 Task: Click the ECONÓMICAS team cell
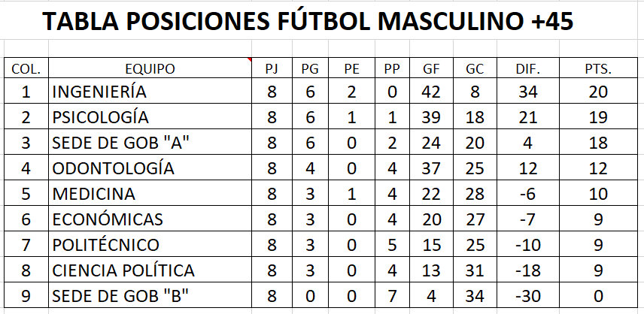150,219
